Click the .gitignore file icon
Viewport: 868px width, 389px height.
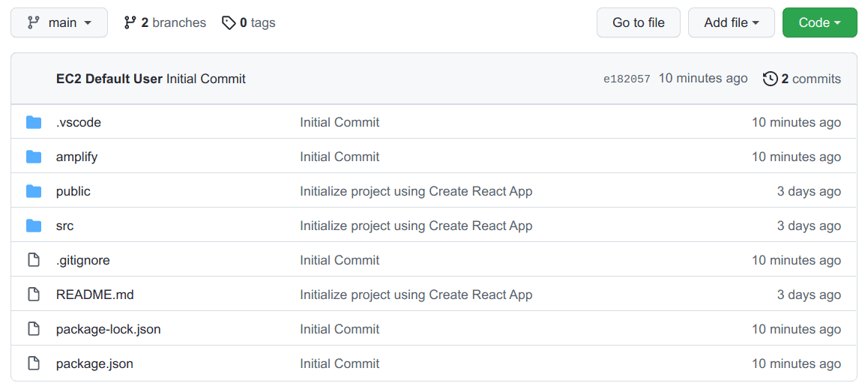coord(34,260)
